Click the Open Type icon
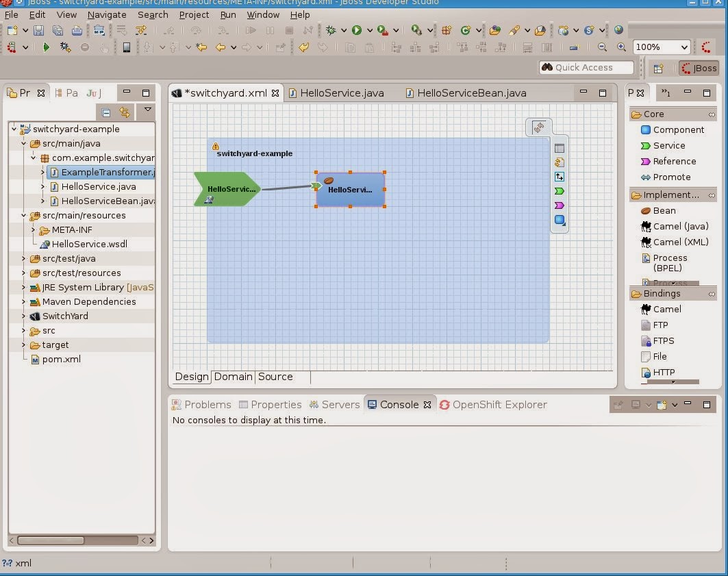The width and height of the screenshot is (728, 576). point(495,30)
